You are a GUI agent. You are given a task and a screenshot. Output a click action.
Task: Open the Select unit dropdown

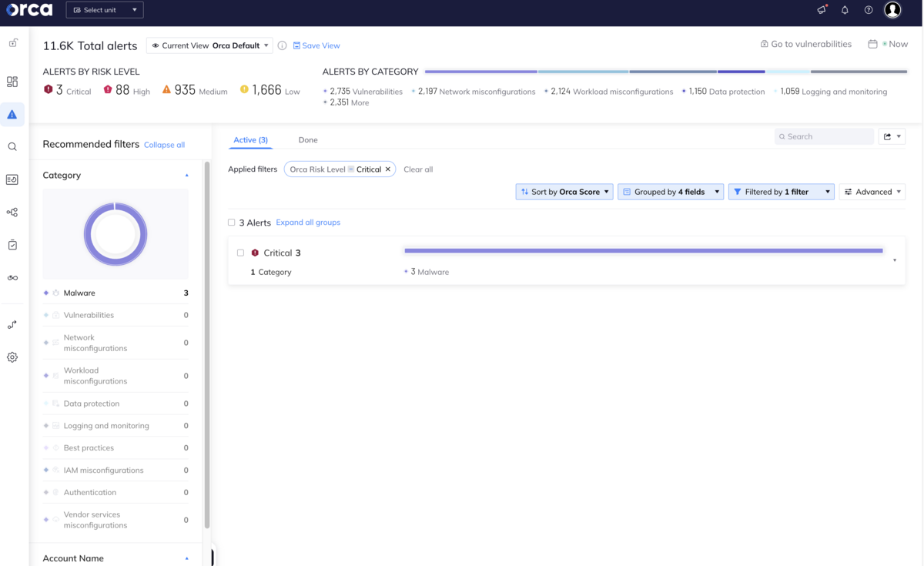click(105, 10)
